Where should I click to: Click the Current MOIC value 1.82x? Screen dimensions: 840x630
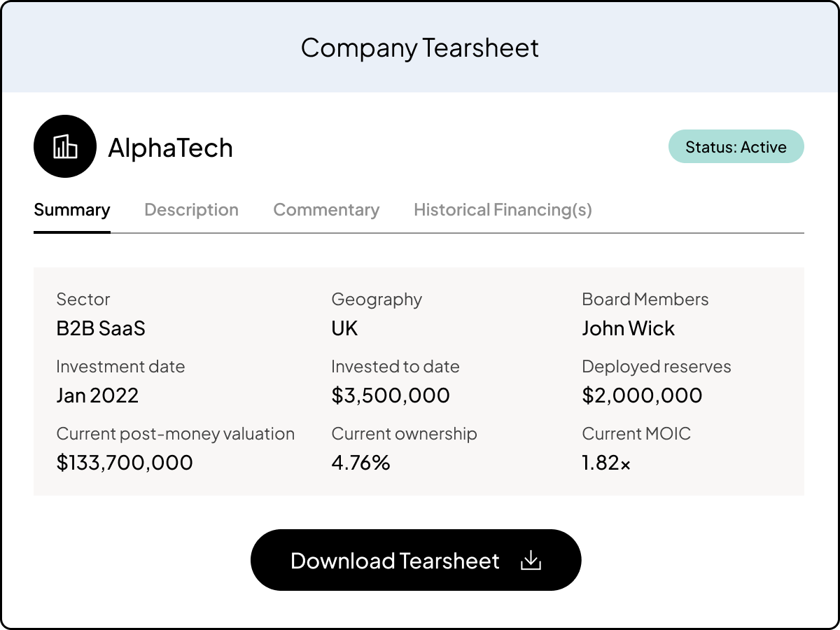point(605,462)
